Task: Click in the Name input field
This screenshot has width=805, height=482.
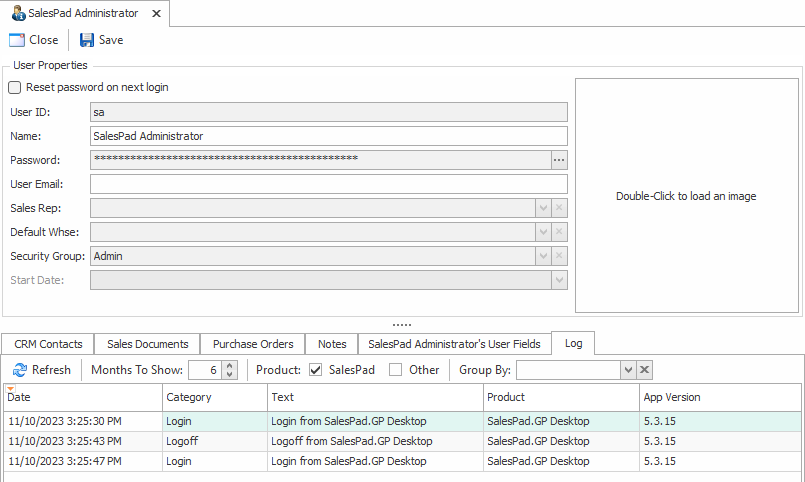Action: click(329, 136)
